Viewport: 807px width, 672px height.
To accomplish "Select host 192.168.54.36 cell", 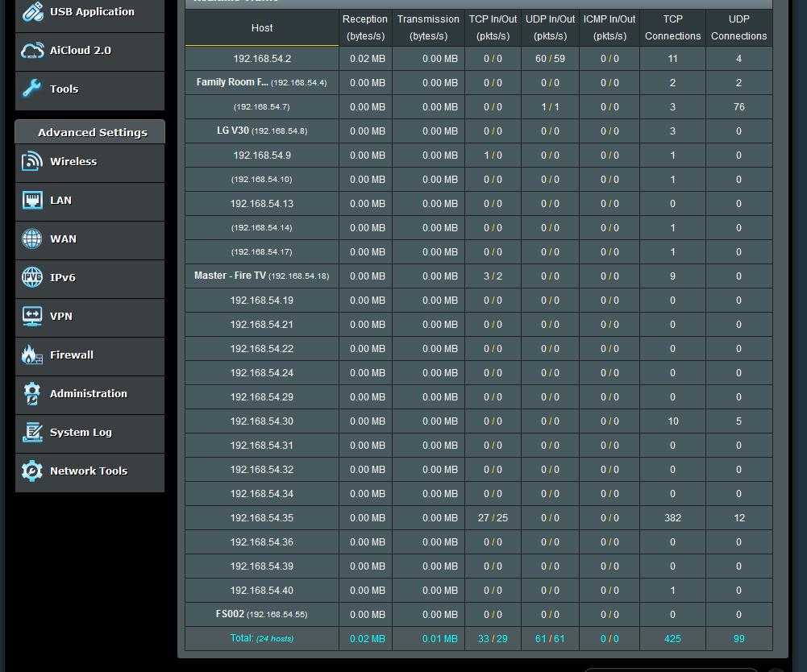I will click(262, 541).
